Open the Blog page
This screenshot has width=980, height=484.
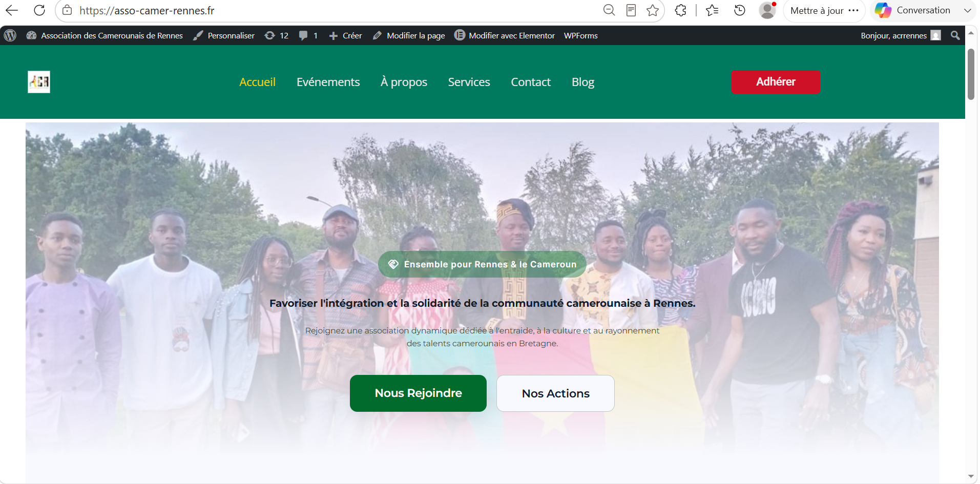(583, 82)
